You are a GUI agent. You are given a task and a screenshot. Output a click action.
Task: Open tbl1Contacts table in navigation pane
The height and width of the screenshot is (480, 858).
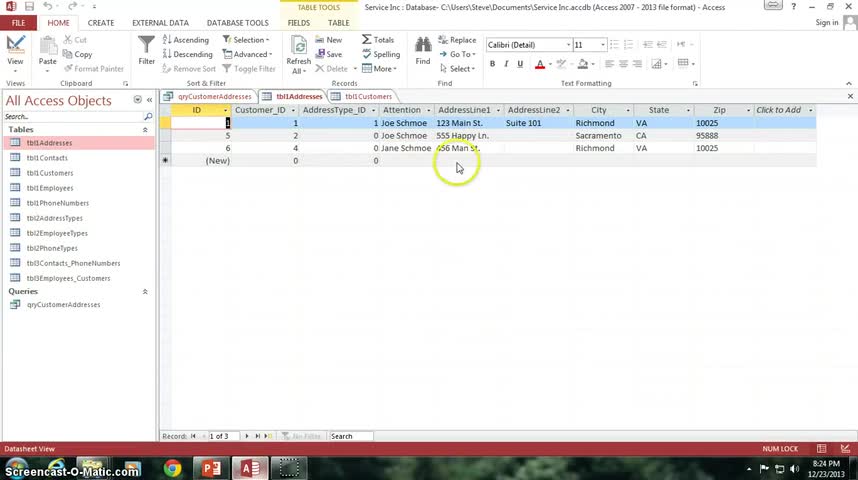47,158
